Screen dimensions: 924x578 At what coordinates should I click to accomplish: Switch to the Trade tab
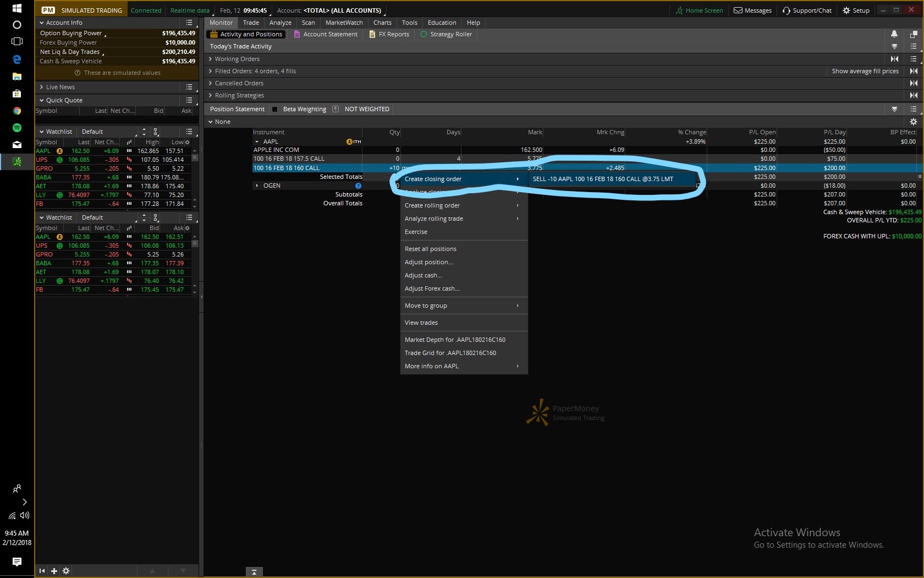(251, 23)
